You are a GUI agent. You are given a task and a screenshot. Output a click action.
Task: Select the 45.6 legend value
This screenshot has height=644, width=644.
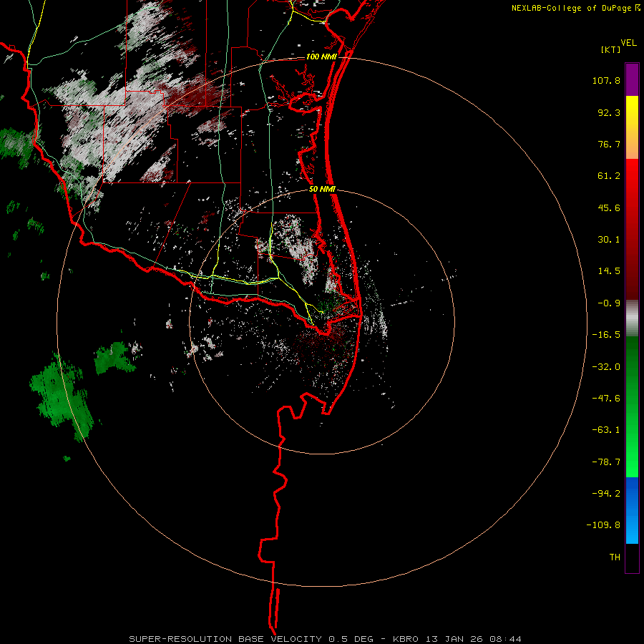[x=609, y=208]
